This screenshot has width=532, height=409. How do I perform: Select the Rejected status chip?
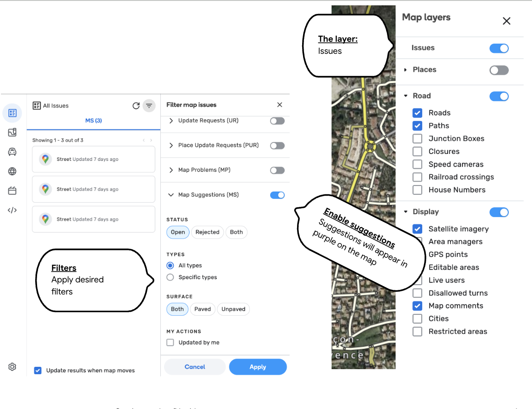pos(207,232)
